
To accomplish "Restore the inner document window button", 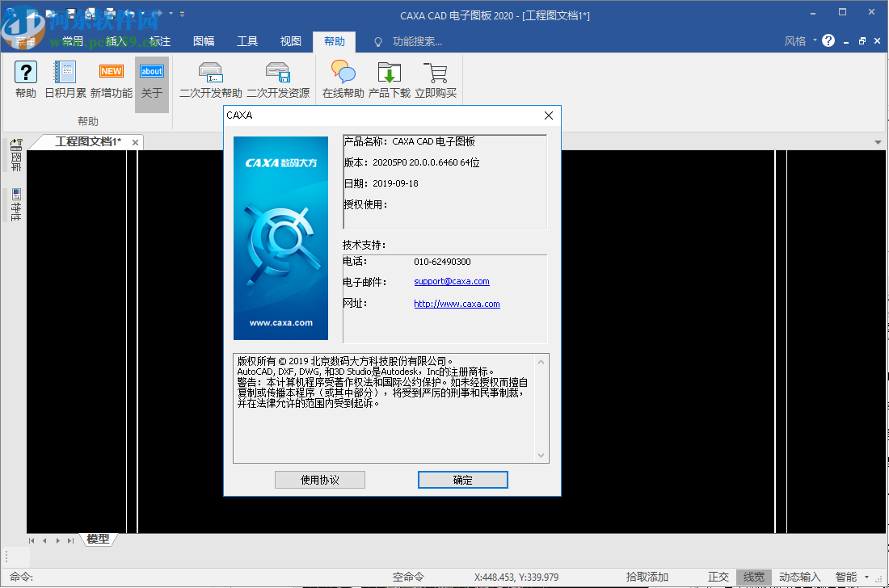I will 862,41.
